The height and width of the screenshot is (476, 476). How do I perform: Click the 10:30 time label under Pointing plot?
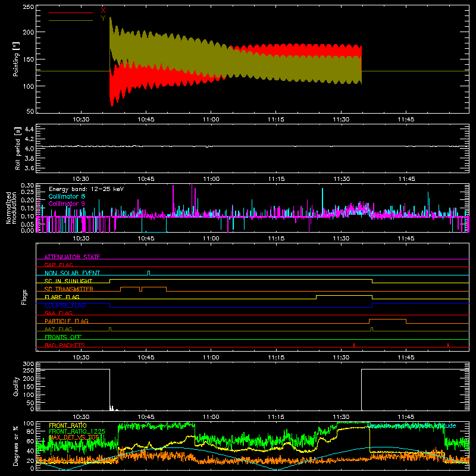[81, 120]
